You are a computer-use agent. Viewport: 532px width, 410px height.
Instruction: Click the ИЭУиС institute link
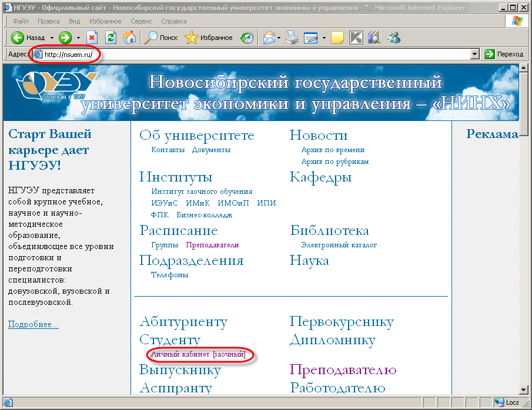click(165, 203)
